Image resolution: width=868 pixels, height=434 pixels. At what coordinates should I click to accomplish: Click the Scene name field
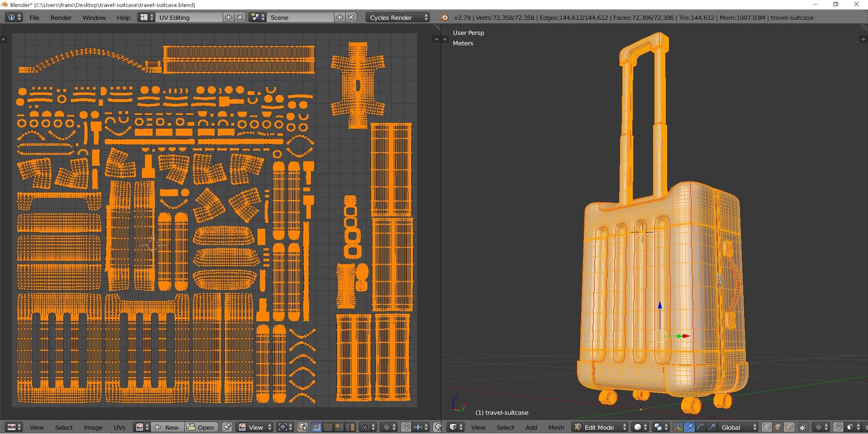pyautogui.click(x=301, y=17)
